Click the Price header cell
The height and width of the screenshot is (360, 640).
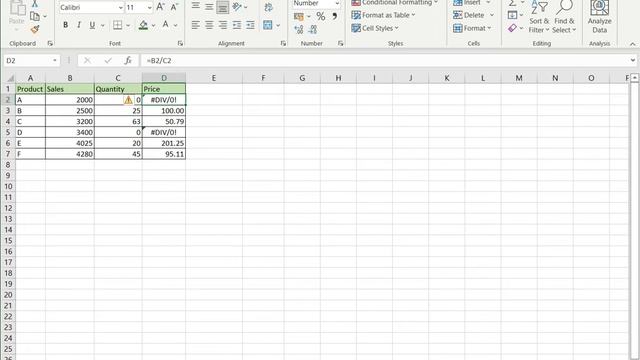[x=164, y=89]
